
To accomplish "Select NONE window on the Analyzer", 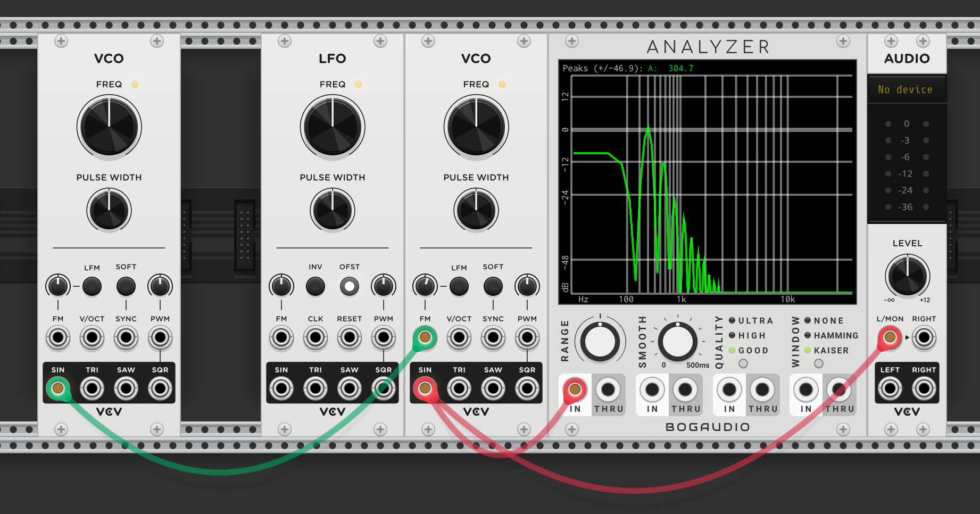I will (x=824, y=321).
